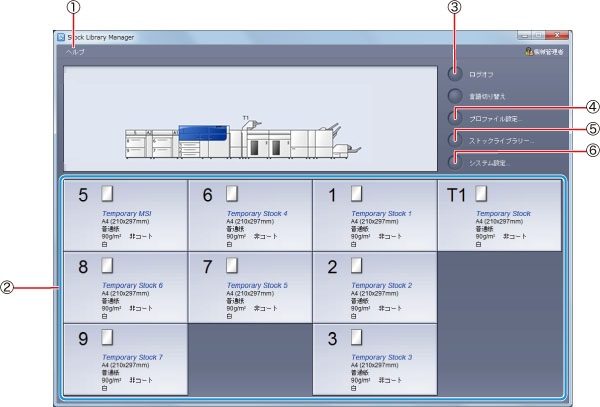Click the paper icon on tray 3
The width and height of the screenshot is (600, 407).
click(357, 337)
